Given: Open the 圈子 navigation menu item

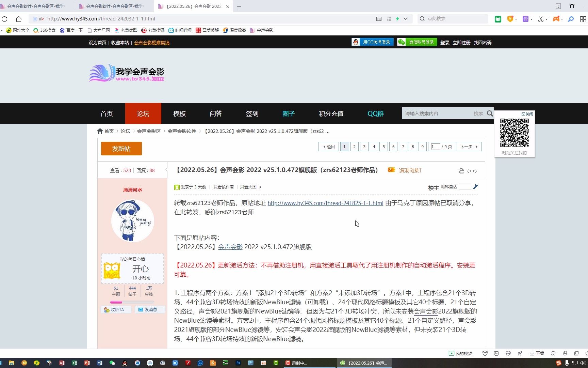Looking at the screenshot, I should click(x=289, y=113).
